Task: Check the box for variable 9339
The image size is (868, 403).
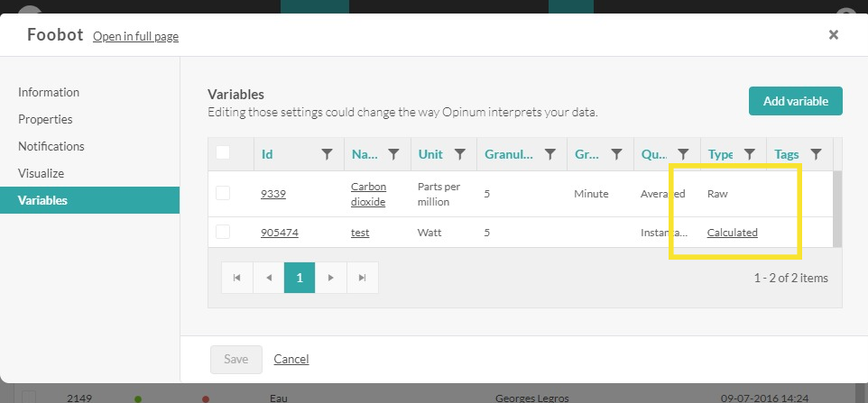Action: click(223, 193)
